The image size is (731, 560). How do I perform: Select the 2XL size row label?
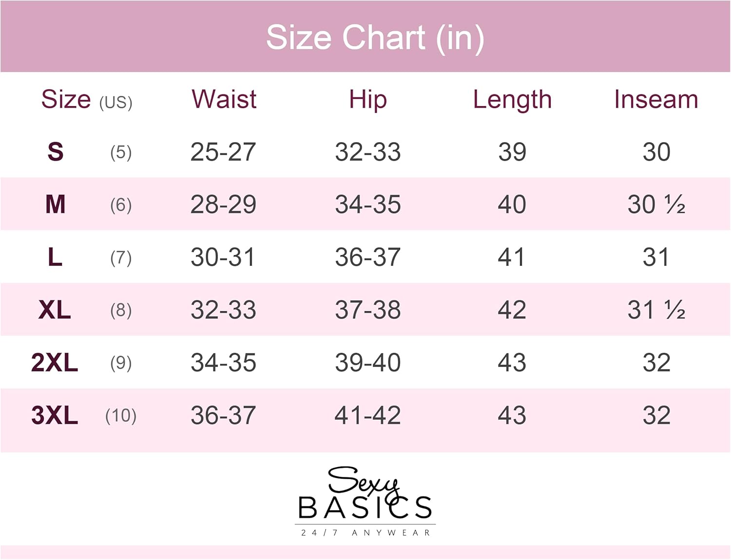click(55, 363)
